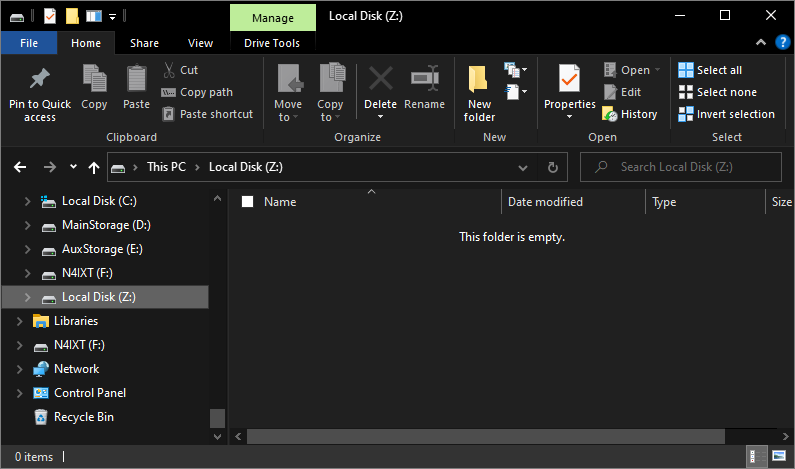Expand the Libraries tree node
This screenshot has width=795, height=469.
point(17,321)
